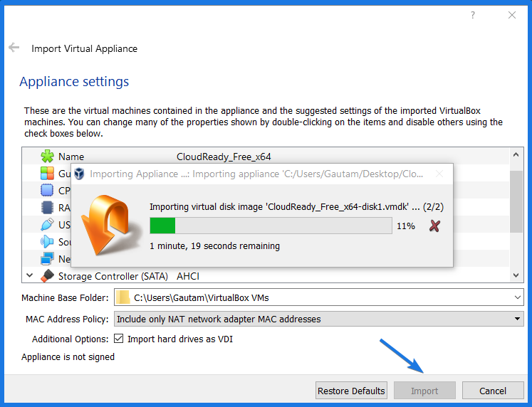Select the CloudReady_Free_x64 name value

click(224, 157)
